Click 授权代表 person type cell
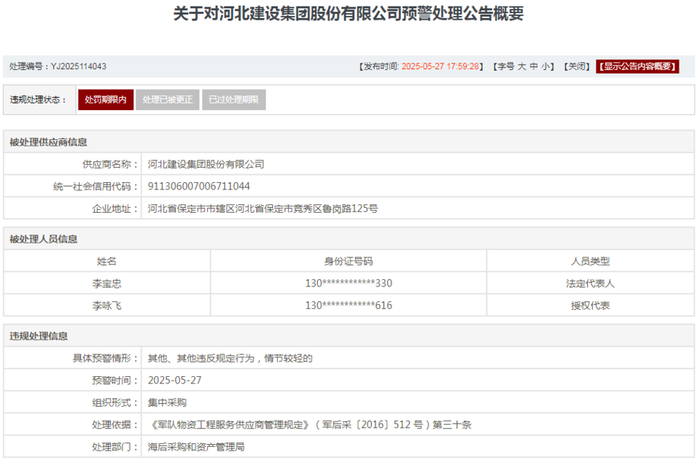 (590, 305)
